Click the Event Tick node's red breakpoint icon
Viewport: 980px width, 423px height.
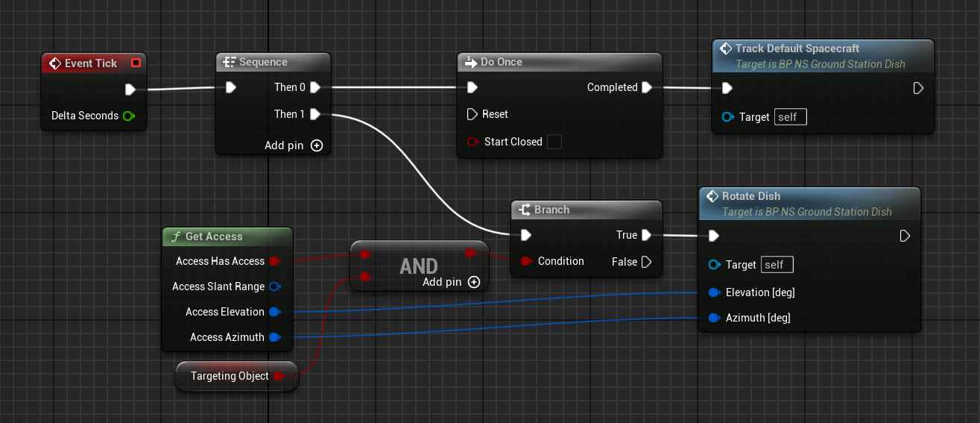point(135,63)
